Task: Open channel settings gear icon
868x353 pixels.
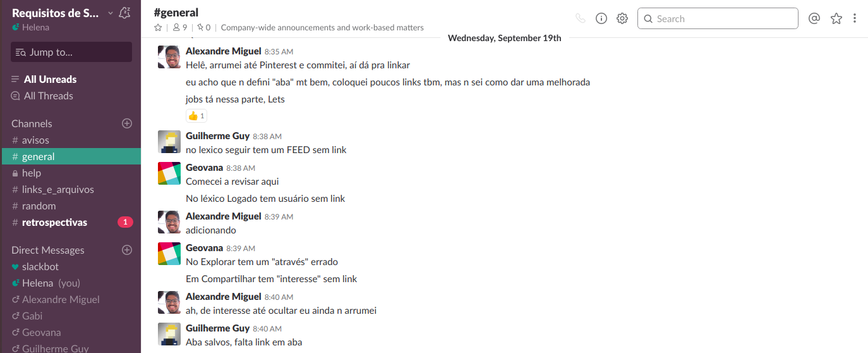Action: point(622,18)
